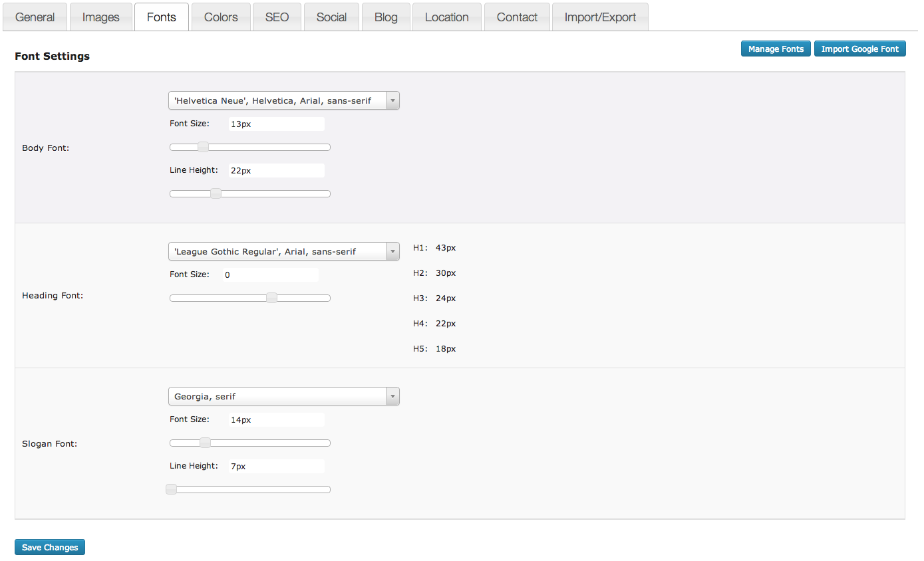
Task: Click the Import Google Font button
Action: coord(859,49)
